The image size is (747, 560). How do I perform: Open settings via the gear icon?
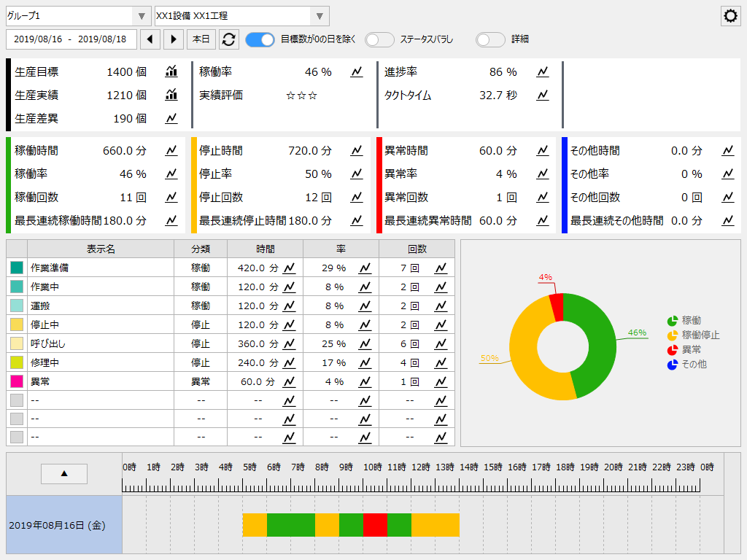[729, 15]
